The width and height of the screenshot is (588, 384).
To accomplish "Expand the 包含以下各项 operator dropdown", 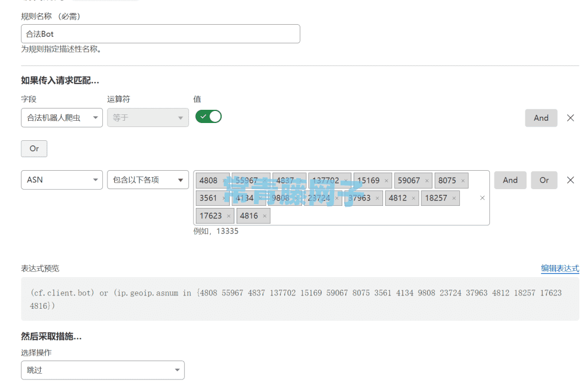I will 148,180.
